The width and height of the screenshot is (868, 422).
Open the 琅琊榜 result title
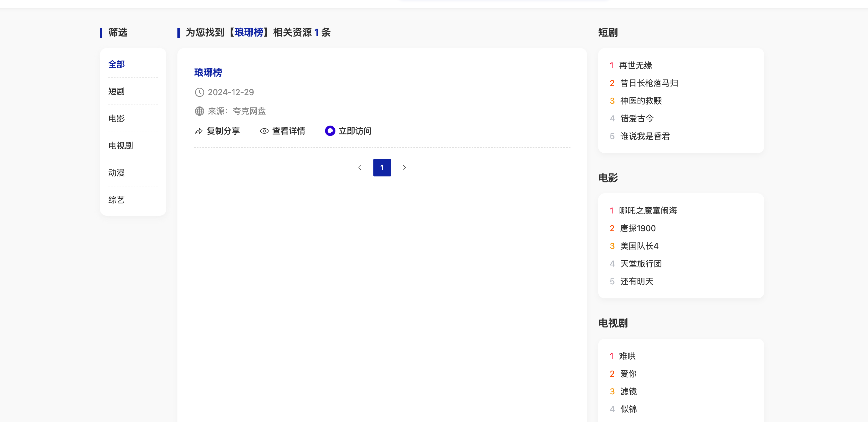tap(208, 73)
